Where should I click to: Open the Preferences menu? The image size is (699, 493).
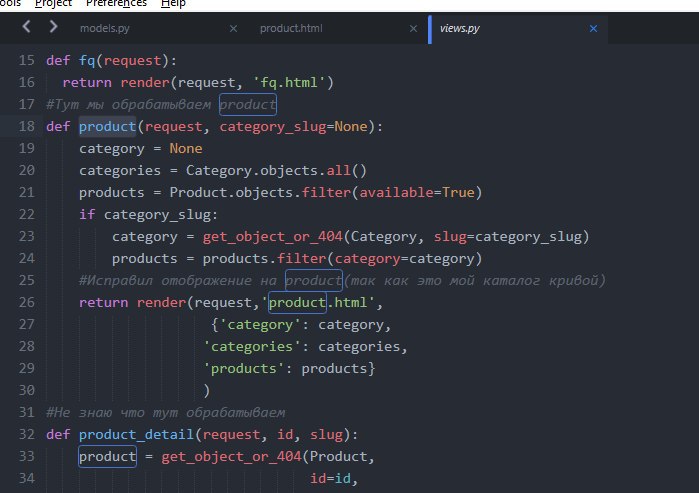coord(116,4)
